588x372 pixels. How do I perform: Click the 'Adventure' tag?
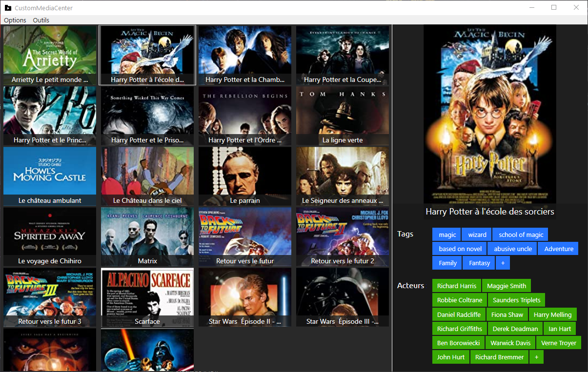pyautogui.click(x=559, y=249)
